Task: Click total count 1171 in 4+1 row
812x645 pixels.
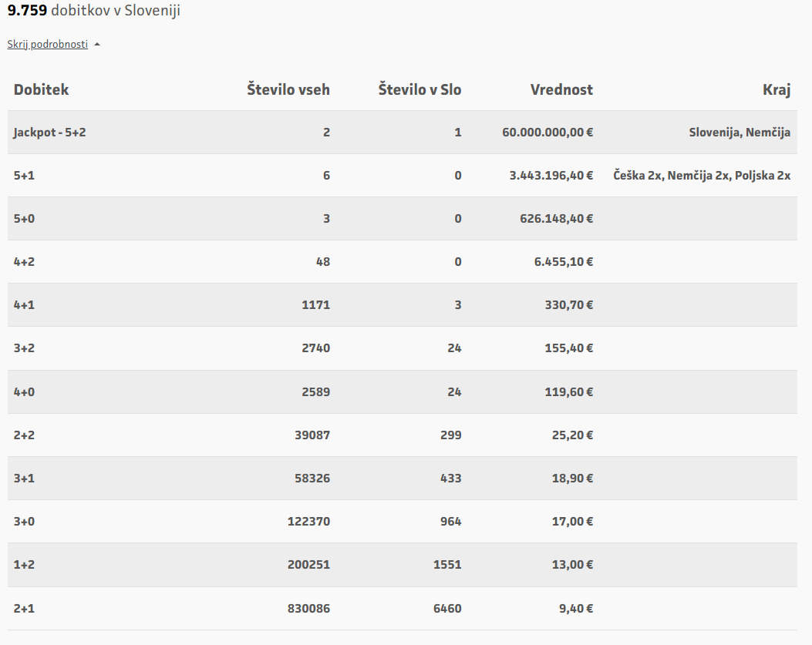Action: click(315, 305)
